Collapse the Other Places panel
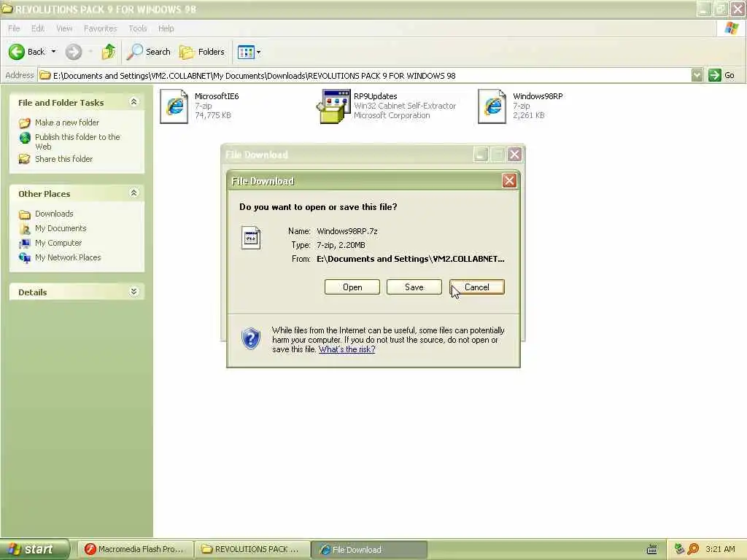Viewport: 747px width, 560px height. click(x=134, y=192)
